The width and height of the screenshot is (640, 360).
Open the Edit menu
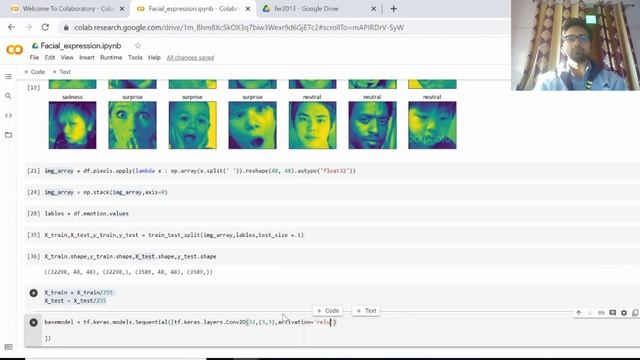[x=50, y=58]
